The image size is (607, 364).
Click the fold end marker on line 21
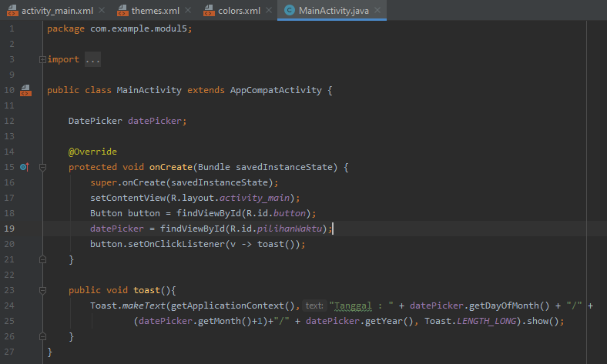coord(42,259)
